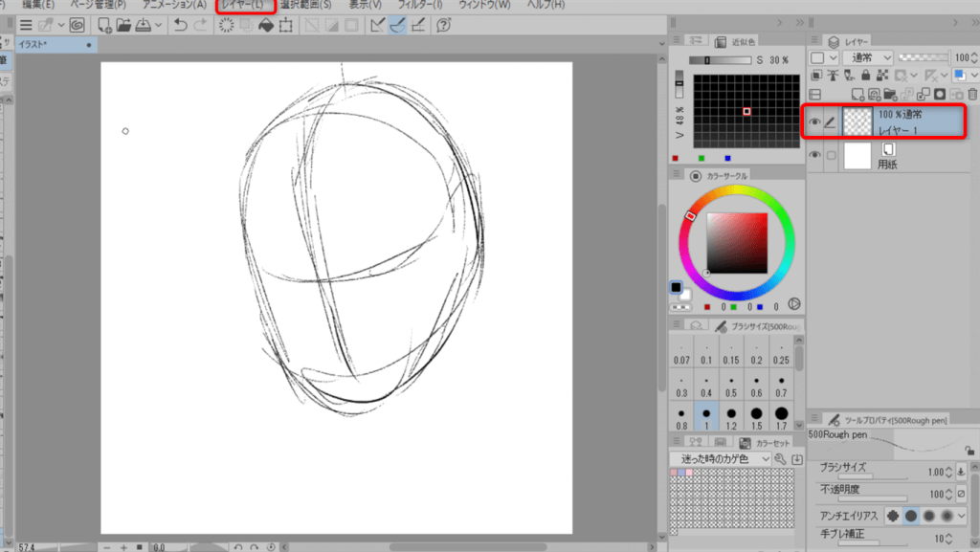Select the weak anti-aliasing option
The height and width of the screenshot is (552, 980).
[911, 516]
